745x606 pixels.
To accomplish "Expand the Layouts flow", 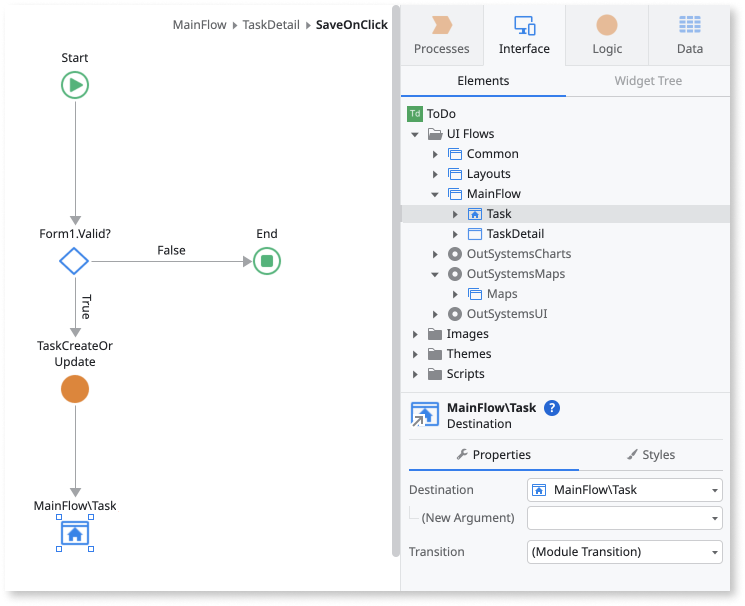I will click(435, 174).
